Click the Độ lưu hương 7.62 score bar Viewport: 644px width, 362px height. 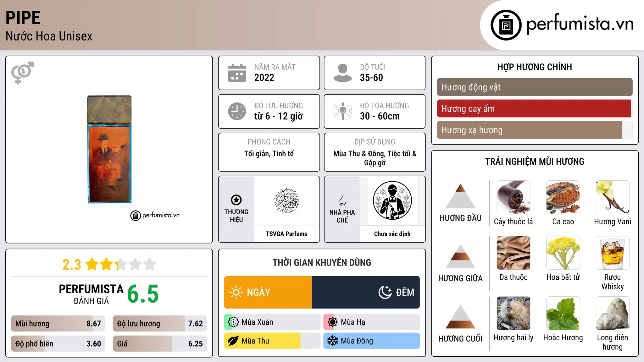(160, 323)
